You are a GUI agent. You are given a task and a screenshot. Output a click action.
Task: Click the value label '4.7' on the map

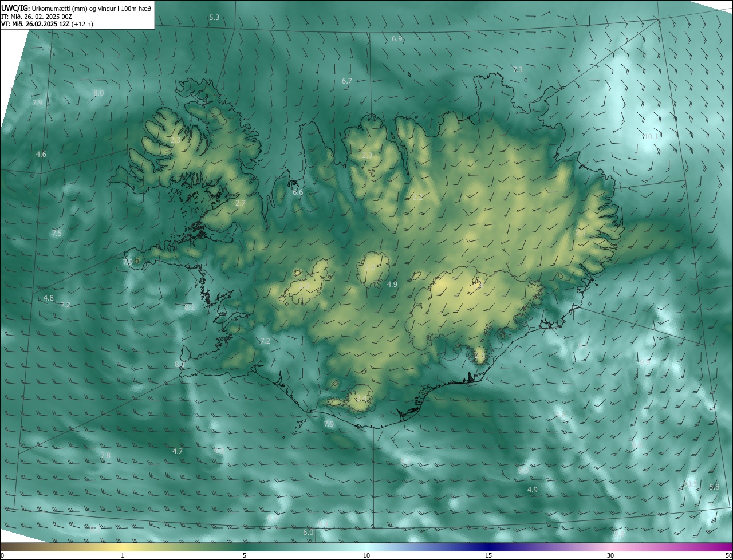[178, 452]
